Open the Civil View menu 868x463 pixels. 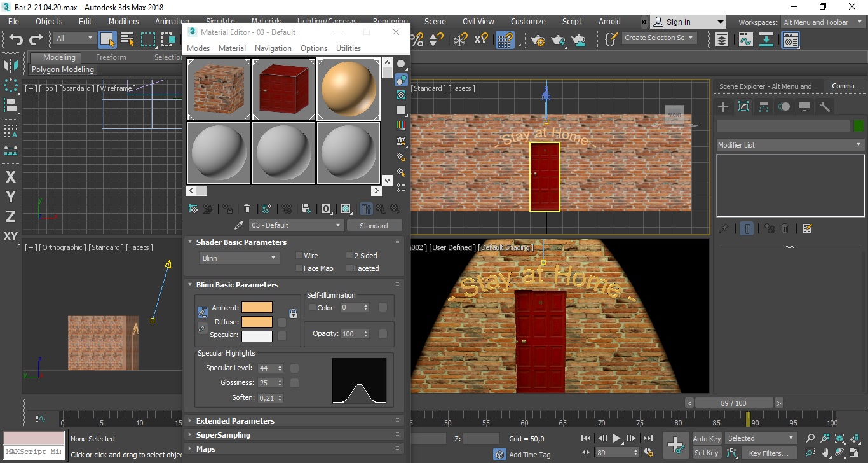(x=478, y=21)
